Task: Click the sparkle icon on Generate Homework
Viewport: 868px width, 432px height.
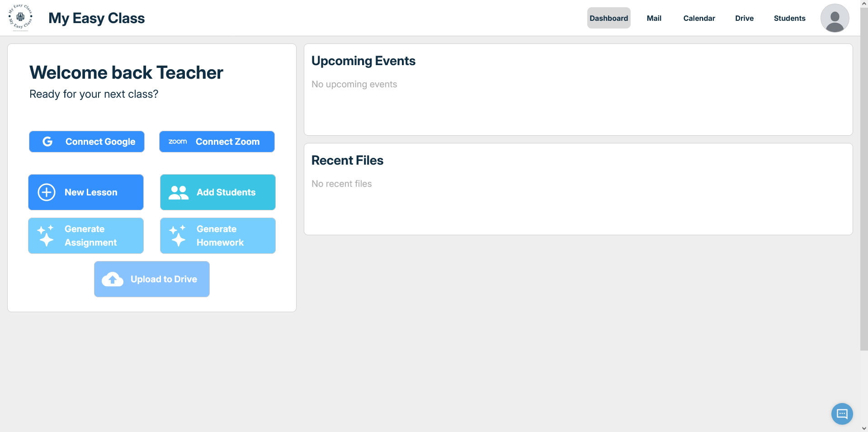Action: (x=178, y=236)
